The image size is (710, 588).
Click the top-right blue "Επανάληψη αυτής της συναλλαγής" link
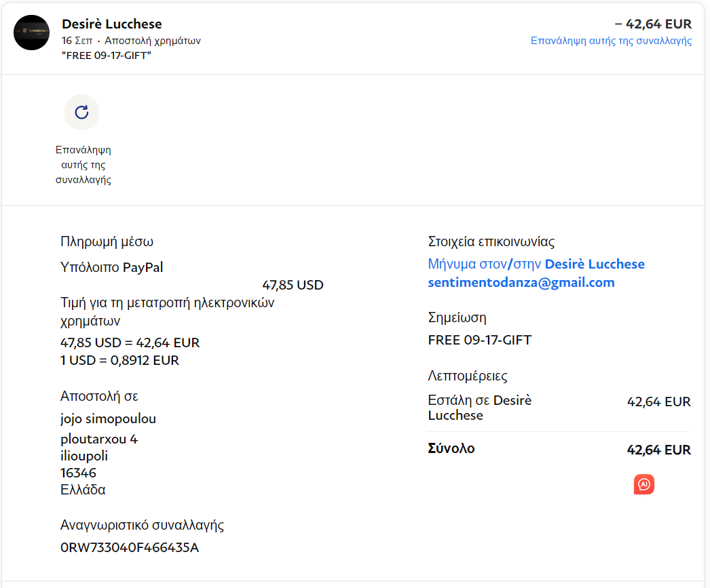[611, 41]
